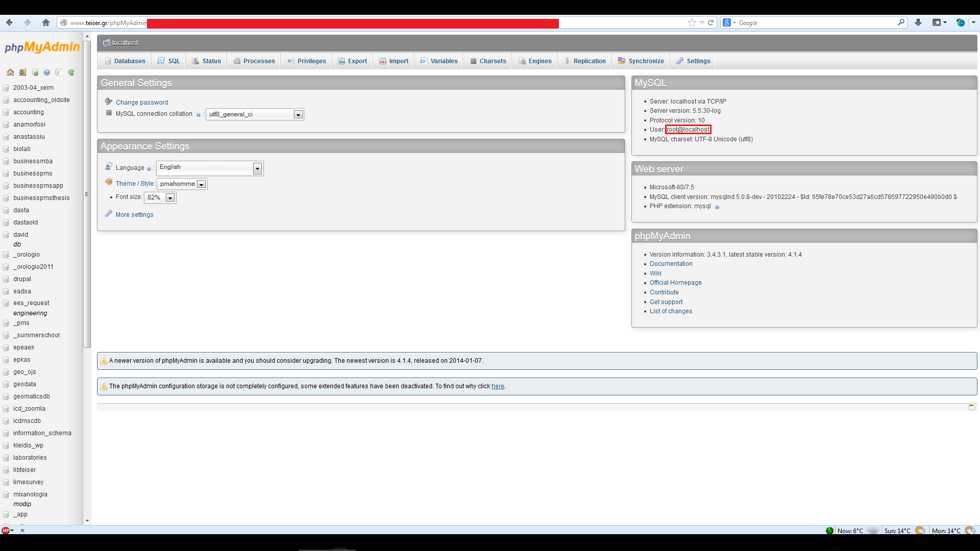Open the Settings tab
The image size is (980, 551).
click(693, 61)
